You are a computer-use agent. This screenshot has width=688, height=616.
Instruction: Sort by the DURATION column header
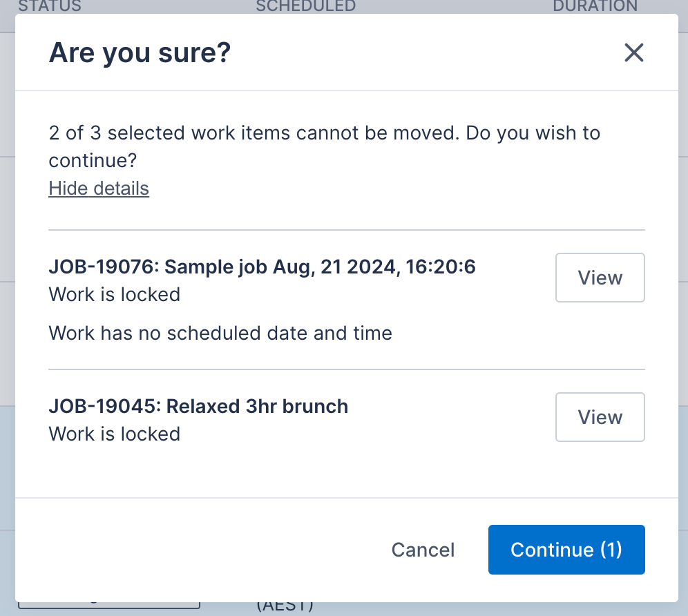[x=595, y=6]
